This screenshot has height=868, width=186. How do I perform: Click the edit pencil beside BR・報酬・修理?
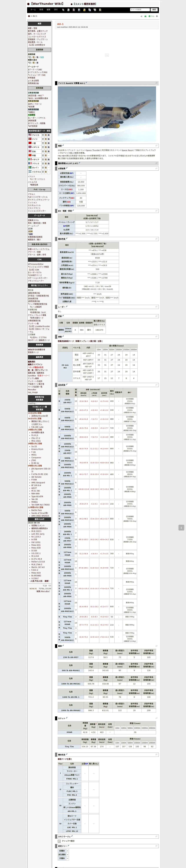point(73,211)
